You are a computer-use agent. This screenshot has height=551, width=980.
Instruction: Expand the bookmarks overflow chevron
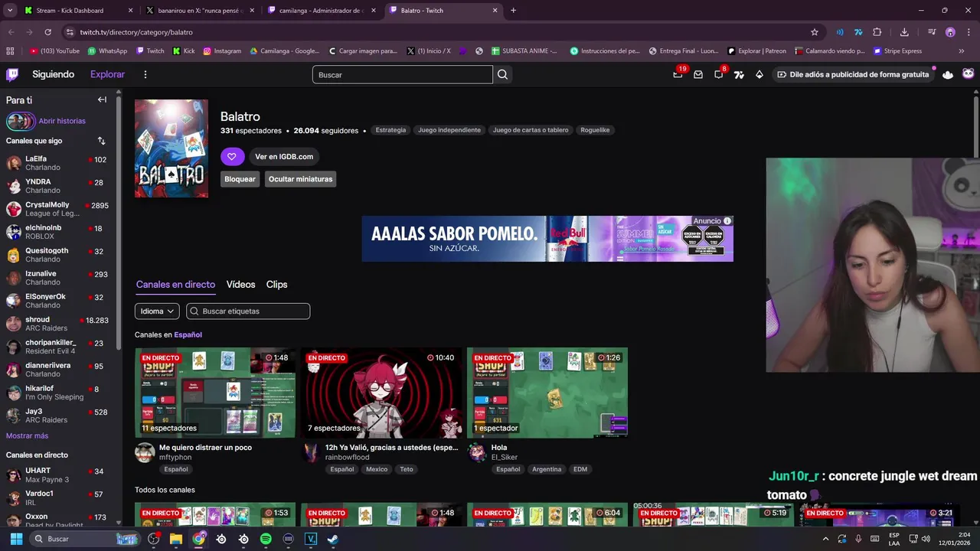[962, 51]
